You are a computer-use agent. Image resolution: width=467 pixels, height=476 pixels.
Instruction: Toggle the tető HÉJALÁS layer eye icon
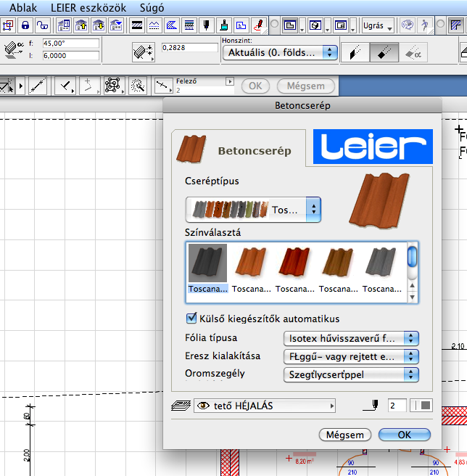203,406
